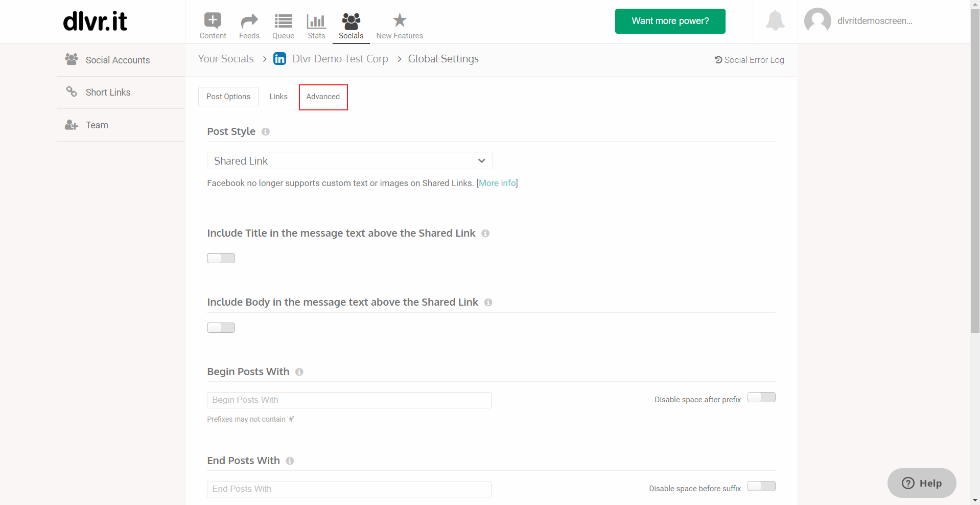The image size is (980, 505).
Task: Click the Team sidebar icon
Action: pos(72,125)
